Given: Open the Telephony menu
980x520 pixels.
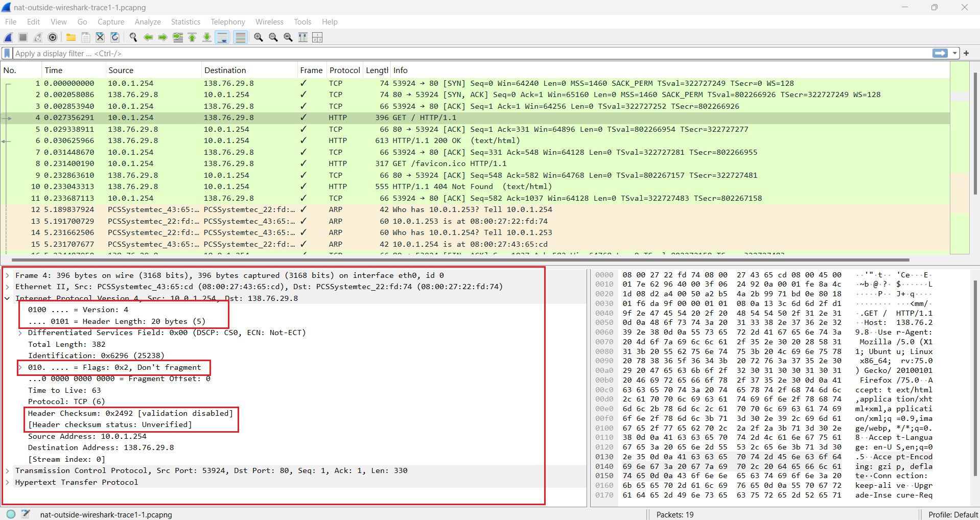Looking at the screenshot, I should [x=228, y=21].
